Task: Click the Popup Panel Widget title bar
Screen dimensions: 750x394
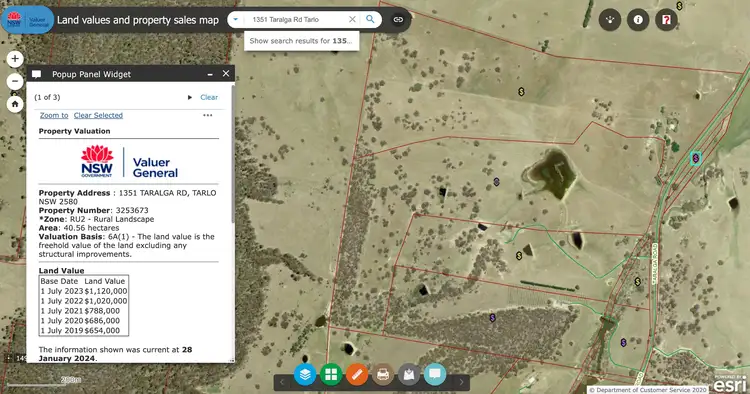Action: point(130,74)
